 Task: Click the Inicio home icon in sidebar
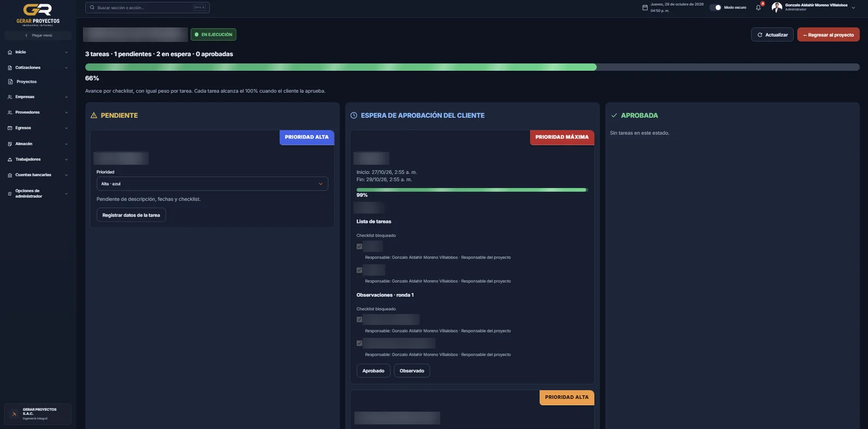(10, 52)
